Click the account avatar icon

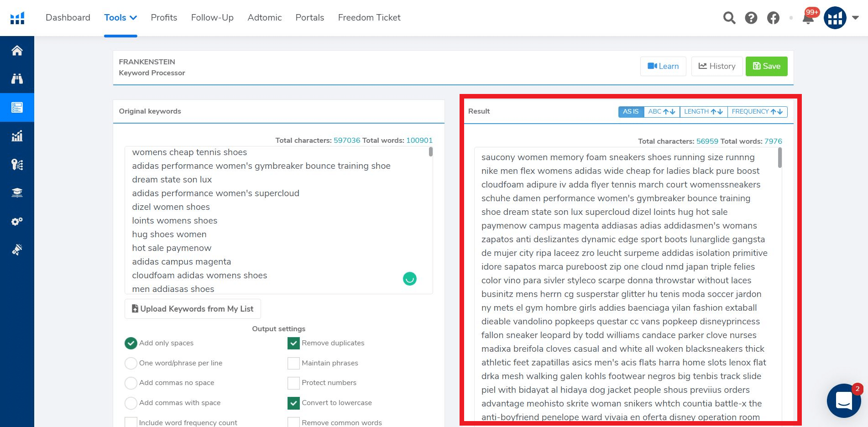pyautogui.click(x=835, y=18)
